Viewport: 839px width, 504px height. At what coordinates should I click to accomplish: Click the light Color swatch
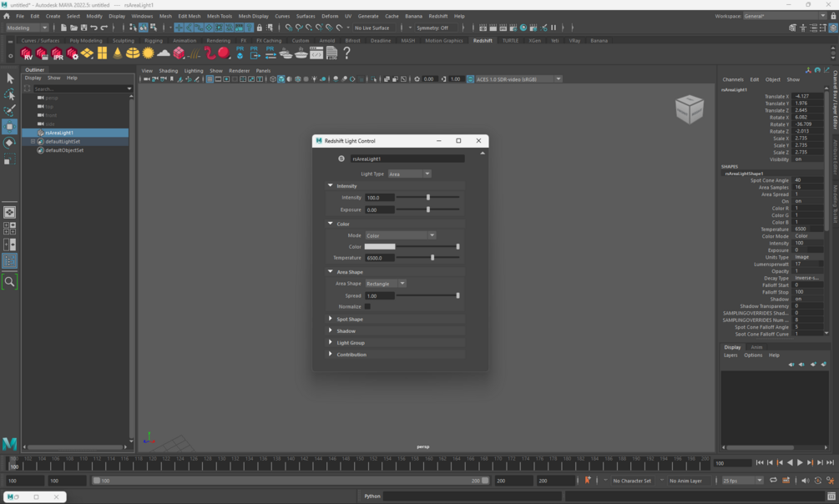coord(380,247)
